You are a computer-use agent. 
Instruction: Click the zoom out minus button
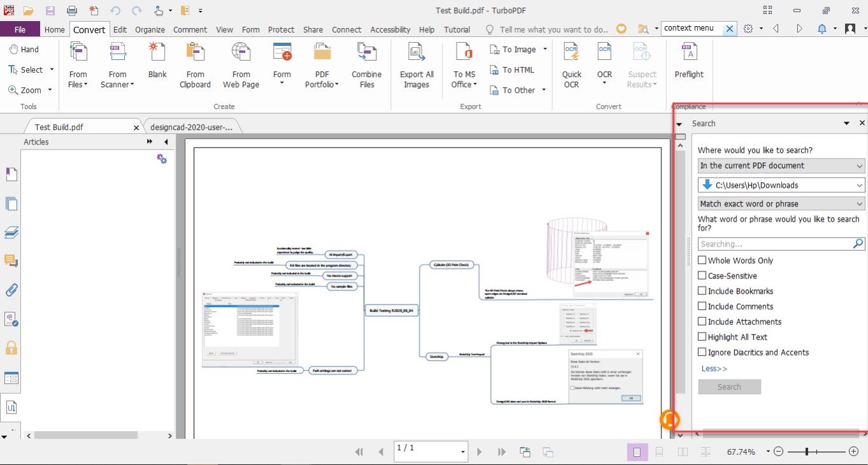click(x=778, y=452)
